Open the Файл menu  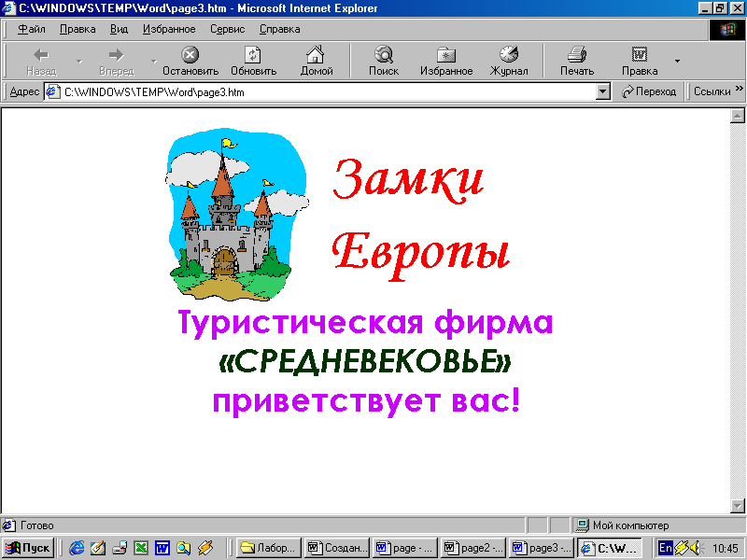(32, 29)
